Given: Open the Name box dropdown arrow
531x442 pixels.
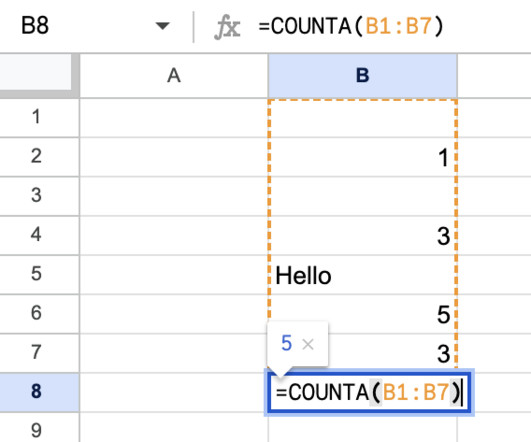Looking at the screenshot, I should (x=163, y=26).
